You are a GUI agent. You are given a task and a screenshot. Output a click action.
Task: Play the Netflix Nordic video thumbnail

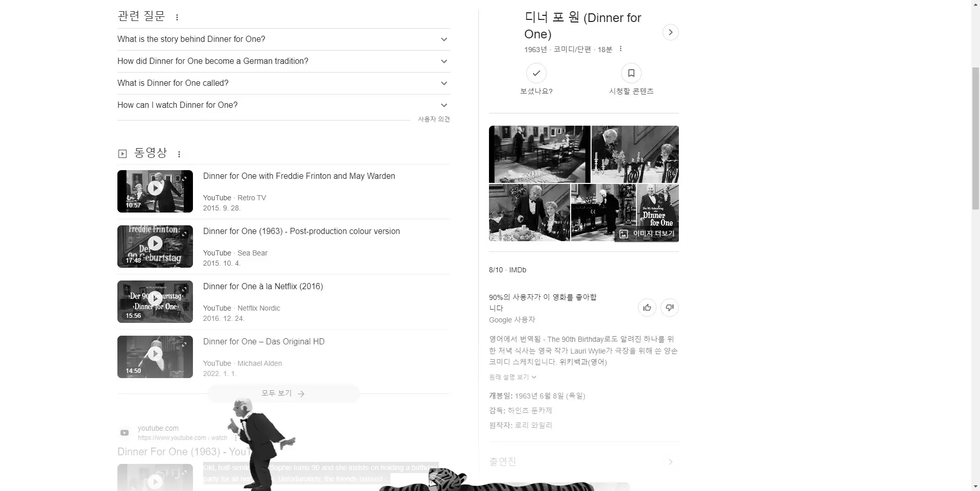pos(155,301)
